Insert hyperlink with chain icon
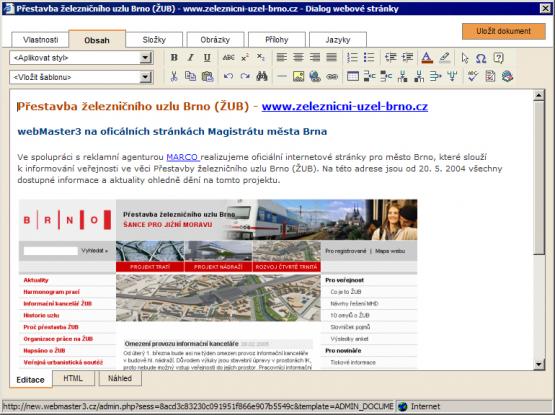The image size is (555, 415). pos(332,76)
